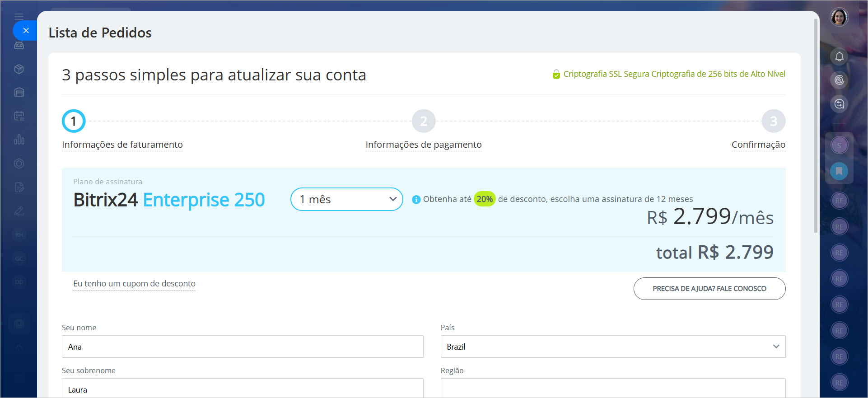868x398 pixels.
Task: Open the spiral Copilot icon in right bar
Action: (x=839, y=80)
